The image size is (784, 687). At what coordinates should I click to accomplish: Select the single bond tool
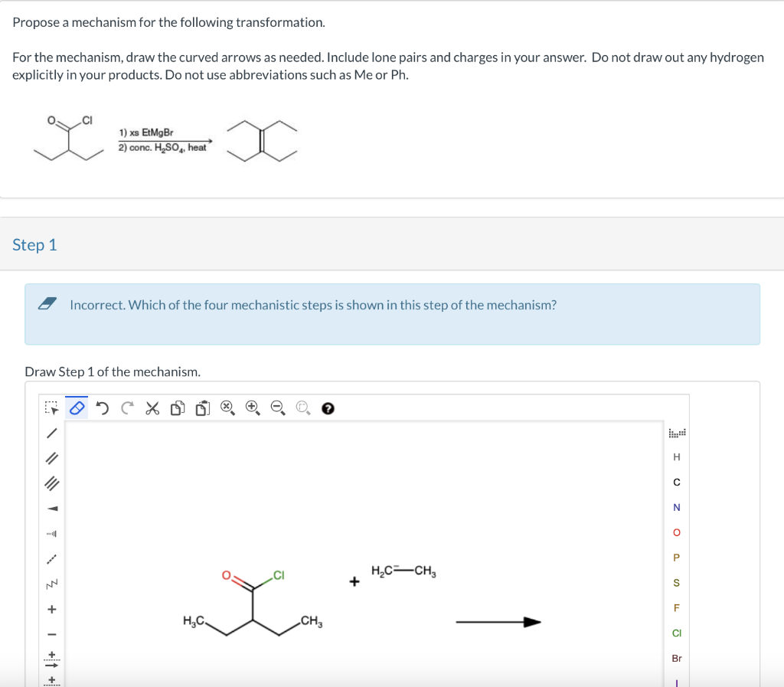51,433
